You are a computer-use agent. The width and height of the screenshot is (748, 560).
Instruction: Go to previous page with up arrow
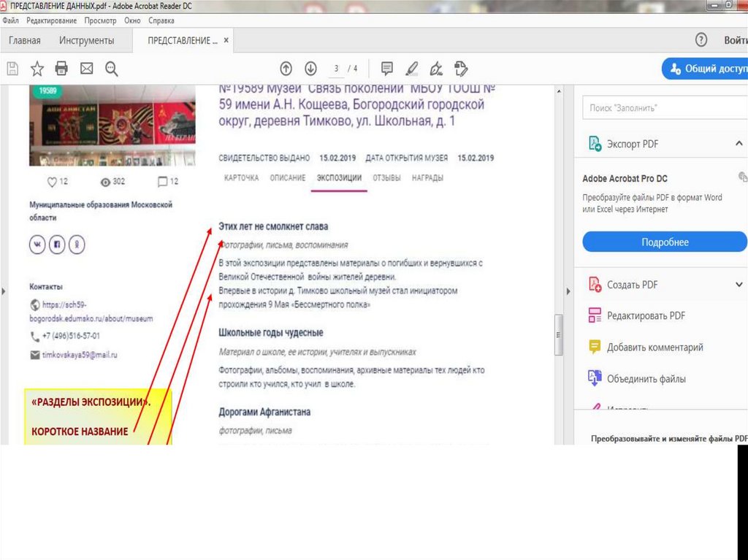point(286,69)
